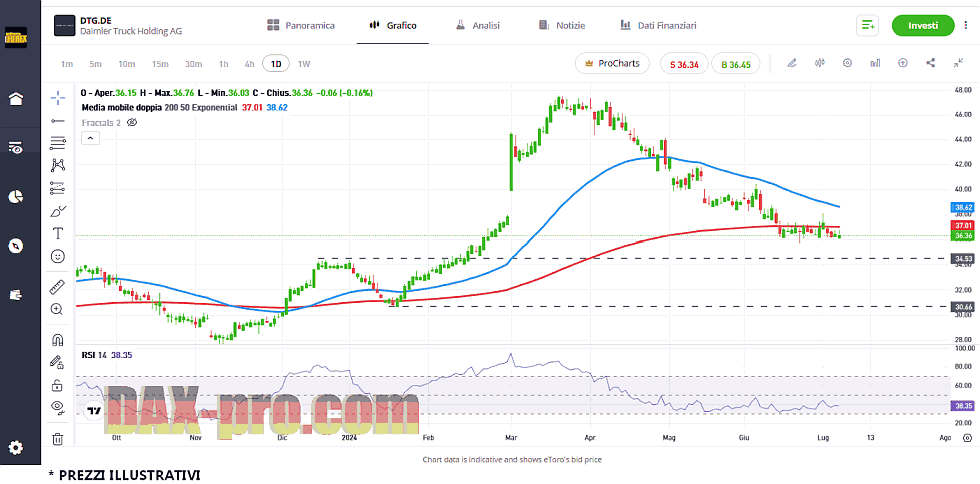Select the forecast and measurement tool

(x=58, y=188)
